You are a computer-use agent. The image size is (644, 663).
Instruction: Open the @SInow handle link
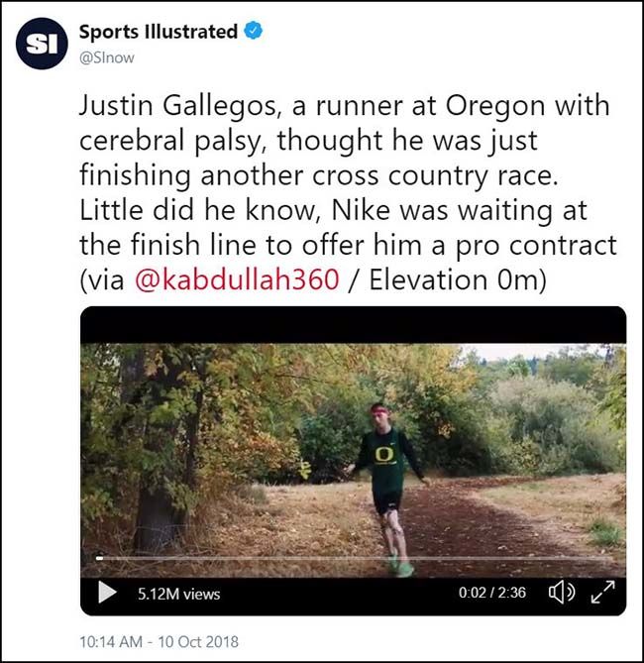[x=106, y=57]
